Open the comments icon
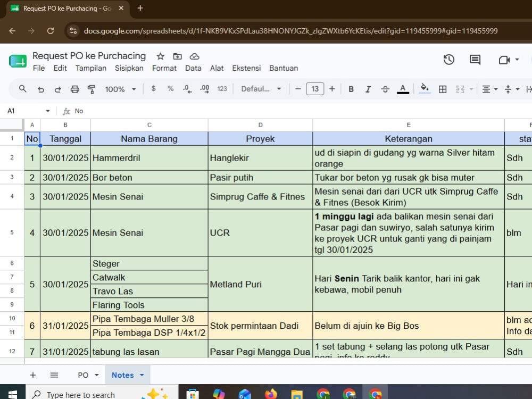532x399 pixels. pos(475,60)
